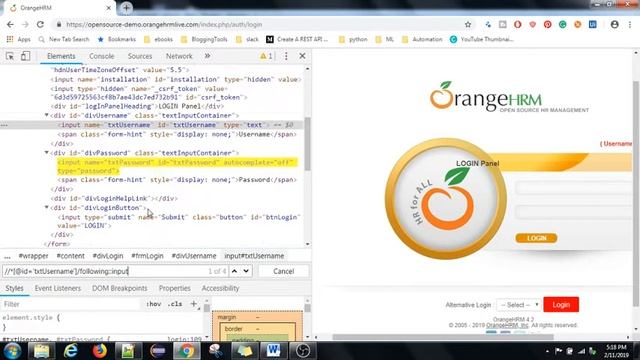Close the OrangeHRM browser tab

[x=109, y=8]
